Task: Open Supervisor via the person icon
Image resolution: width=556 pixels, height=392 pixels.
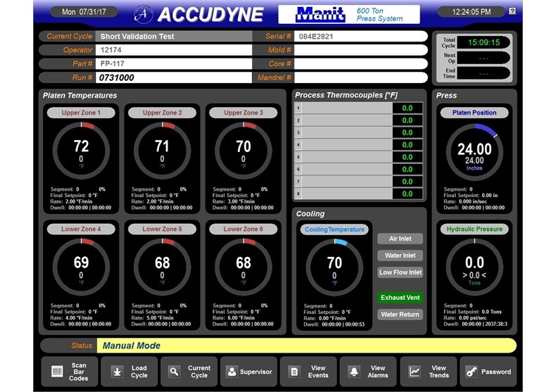Action: tap(234, 371)
